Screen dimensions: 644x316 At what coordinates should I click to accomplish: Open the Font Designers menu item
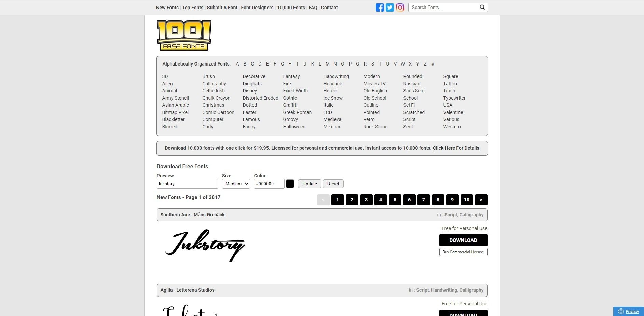257,8
